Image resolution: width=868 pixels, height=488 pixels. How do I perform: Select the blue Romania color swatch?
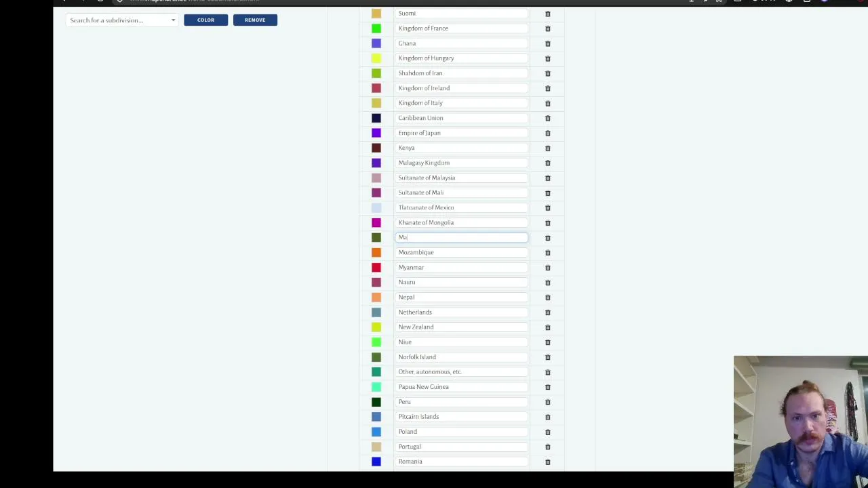click(x=376, y=462)
